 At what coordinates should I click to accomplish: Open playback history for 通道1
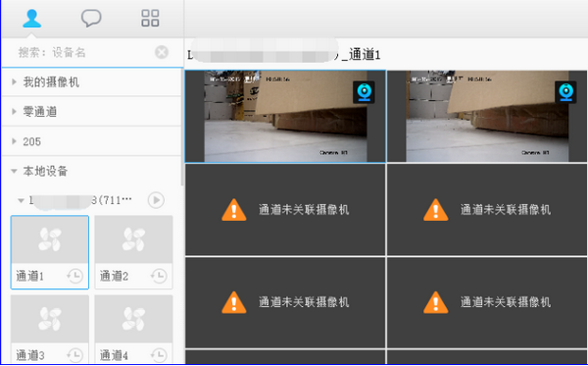pyautogui.click(x=75, y=276)
